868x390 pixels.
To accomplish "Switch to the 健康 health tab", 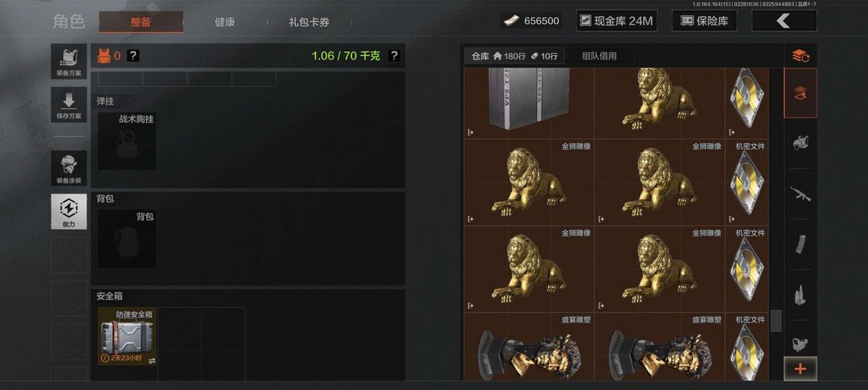I will pyautogui.click(x=225, y=23).
